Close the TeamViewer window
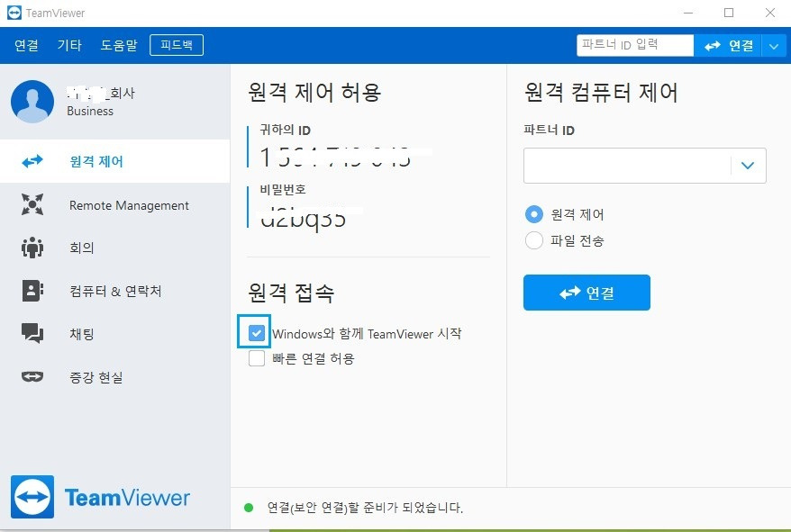 click(769, 13)
